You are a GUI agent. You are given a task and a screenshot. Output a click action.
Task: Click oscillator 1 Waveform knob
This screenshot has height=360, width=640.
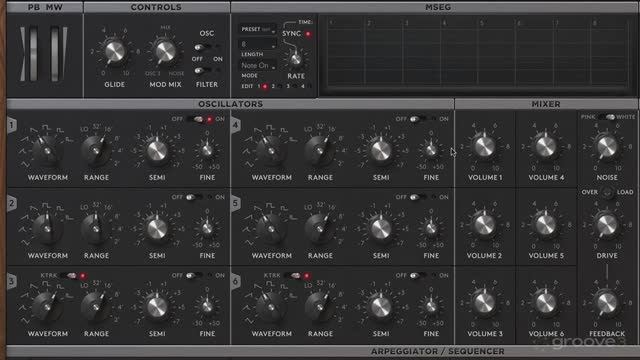coord(47,151)
